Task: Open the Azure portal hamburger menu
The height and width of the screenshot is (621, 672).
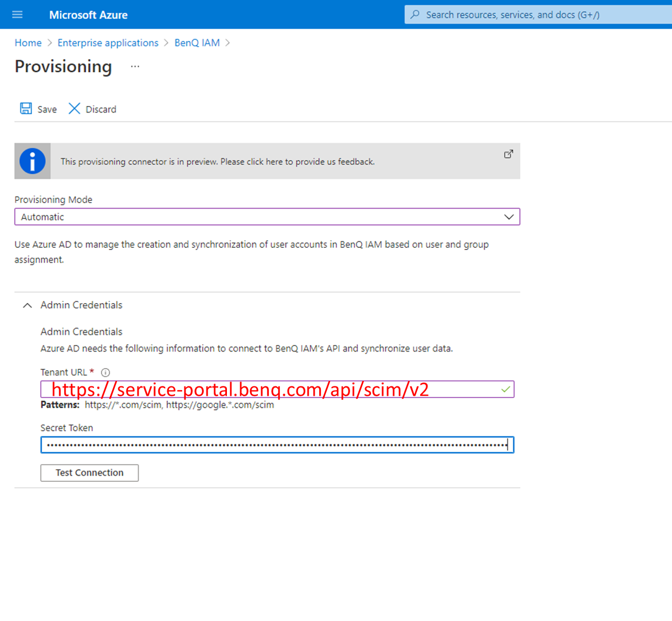Action: pos(17,14)
